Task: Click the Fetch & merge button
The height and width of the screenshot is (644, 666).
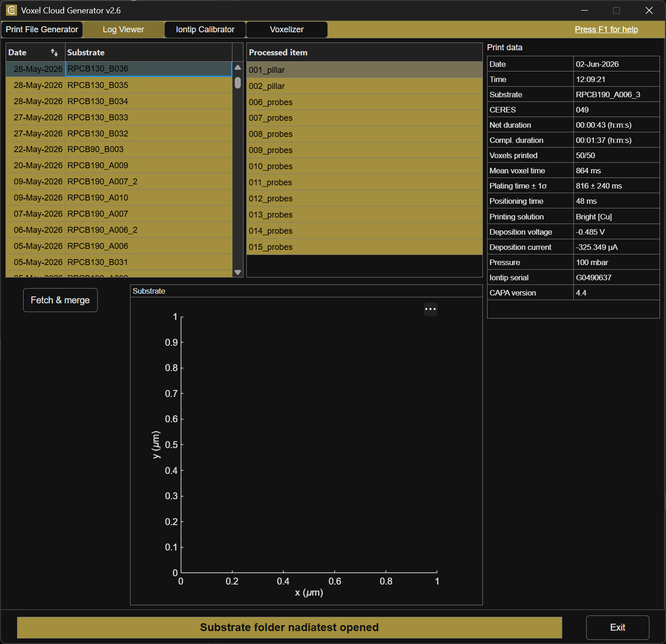Action: point(60,300)
